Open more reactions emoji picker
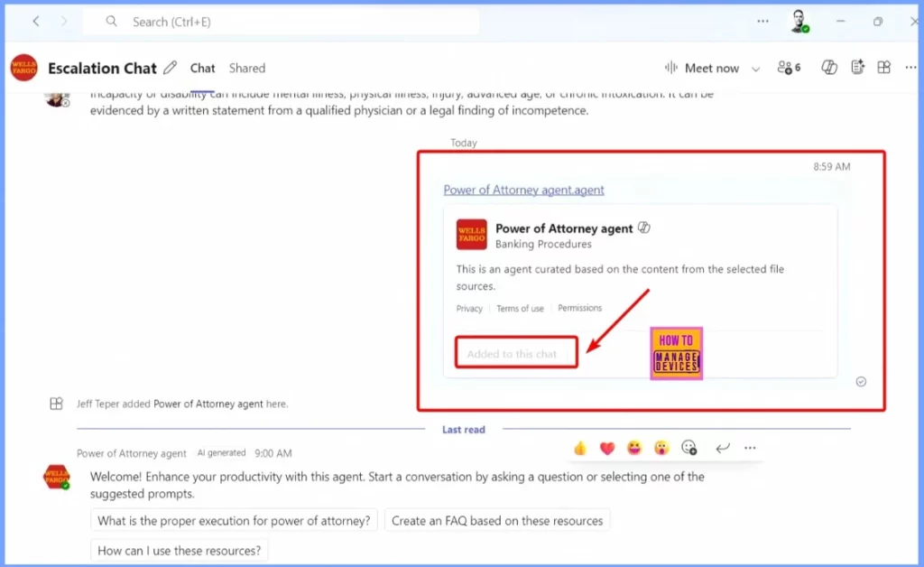 click(689, 448)
